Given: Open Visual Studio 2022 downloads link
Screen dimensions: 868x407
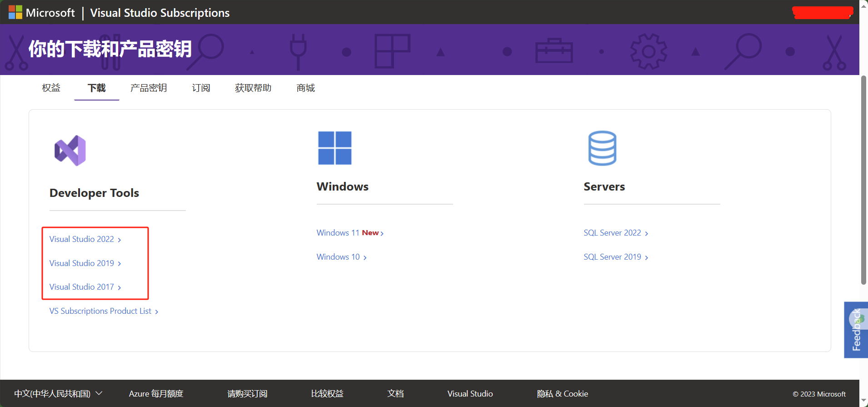Looking at the screenshot, I should point(85,239).
